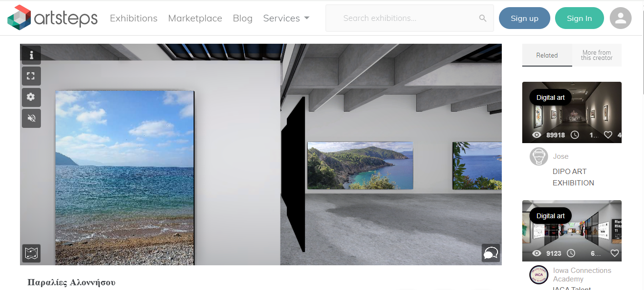644x290 pixels.
Task: Toggle the muted sound icon
Action: tap(31, 118)
